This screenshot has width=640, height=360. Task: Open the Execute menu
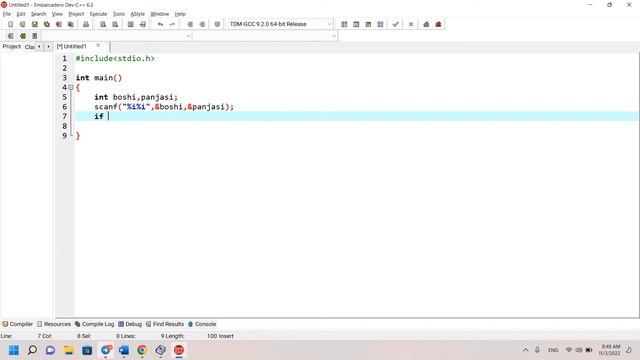click(98, 14)
